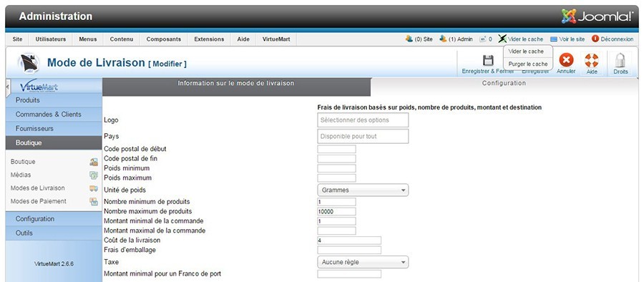Image resolution: width=644 pixels, height=282 pixels.
Task: Expand the Commandes & Clients section
Action: (x=54, y=115)
